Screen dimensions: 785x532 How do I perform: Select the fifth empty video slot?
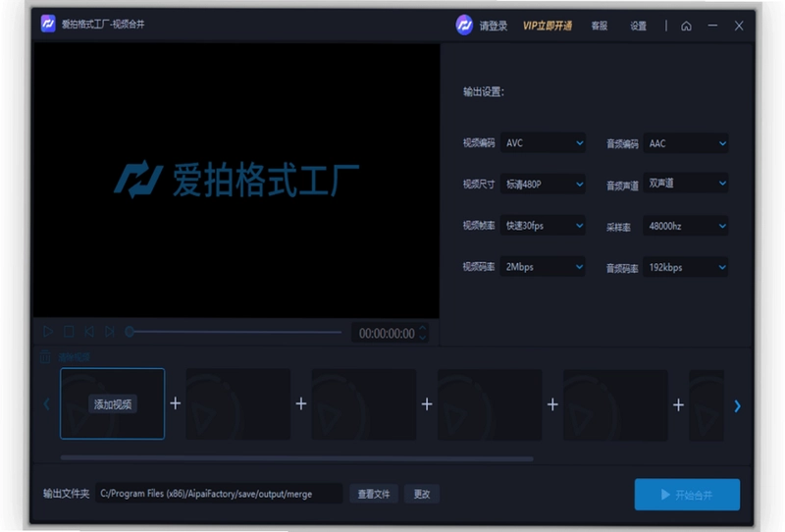coord(616,404)
